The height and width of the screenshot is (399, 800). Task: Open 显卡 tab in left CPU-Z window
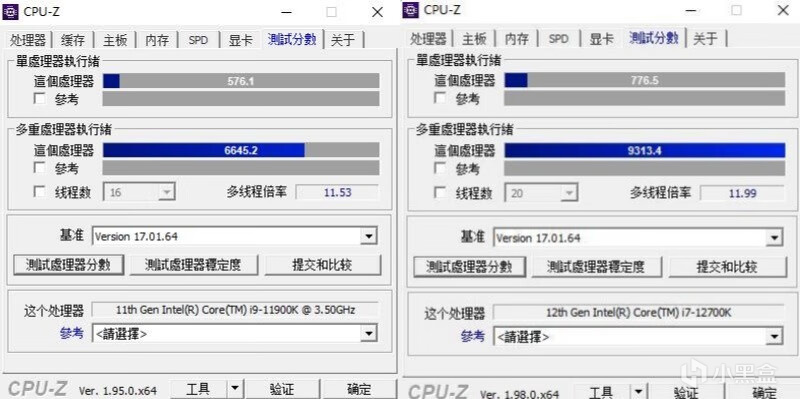pyautogui.click(x=240, y=40)
